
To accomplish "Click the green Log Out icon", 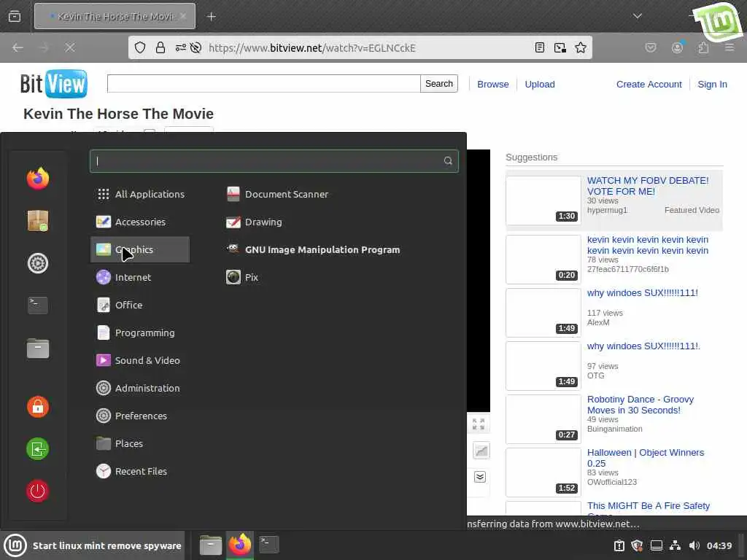I will (38, 448).
